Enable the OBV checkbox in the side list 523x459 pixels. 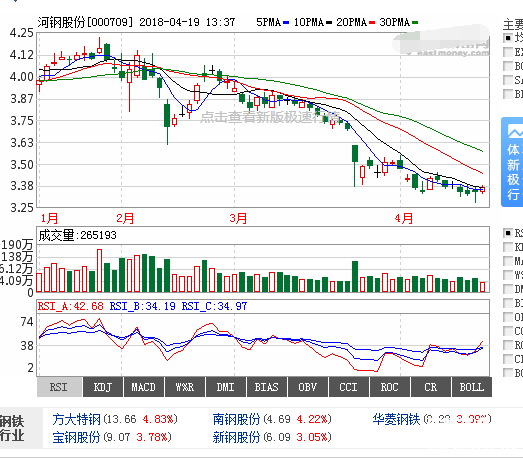pos(508,317)
